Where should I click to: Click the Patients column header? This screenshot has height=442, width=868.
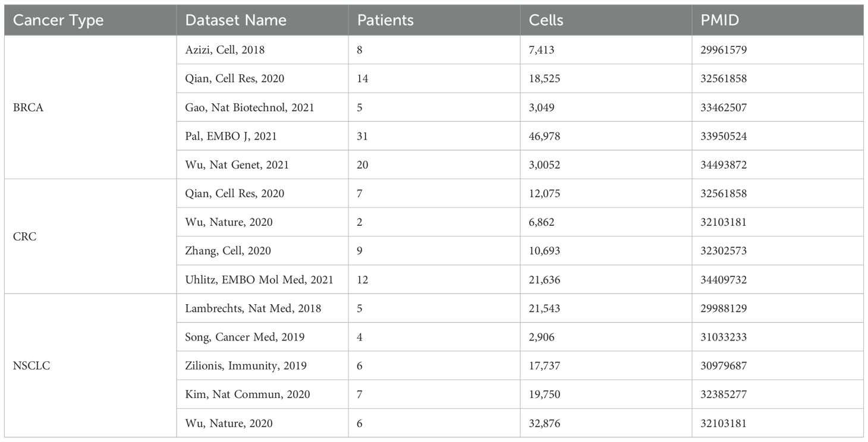pos(385,20)
